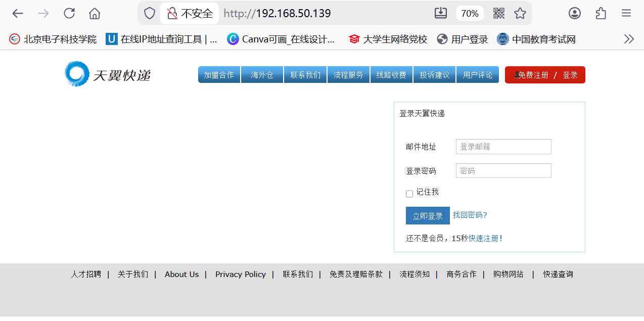Reload the current page

point(69,13)
